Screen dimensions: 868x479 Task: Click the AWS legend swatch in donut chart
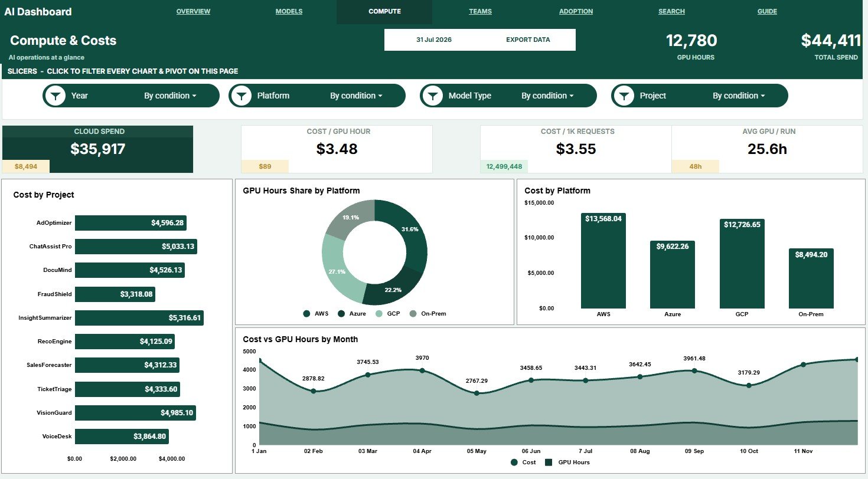[306, 314]
